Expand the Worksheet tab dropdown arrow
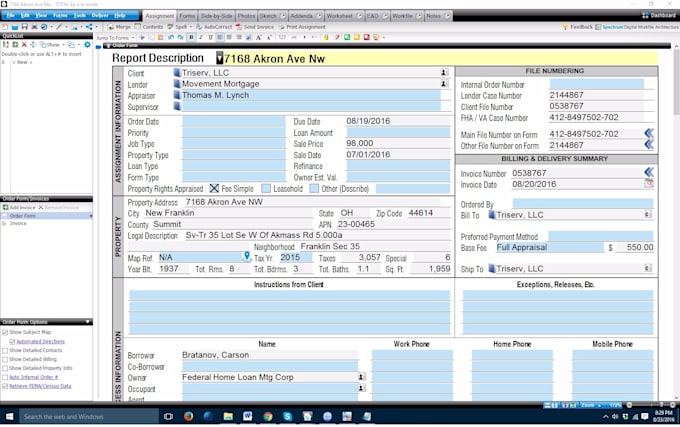Viewport: 680px width, 427px height. tap(360, 16)
